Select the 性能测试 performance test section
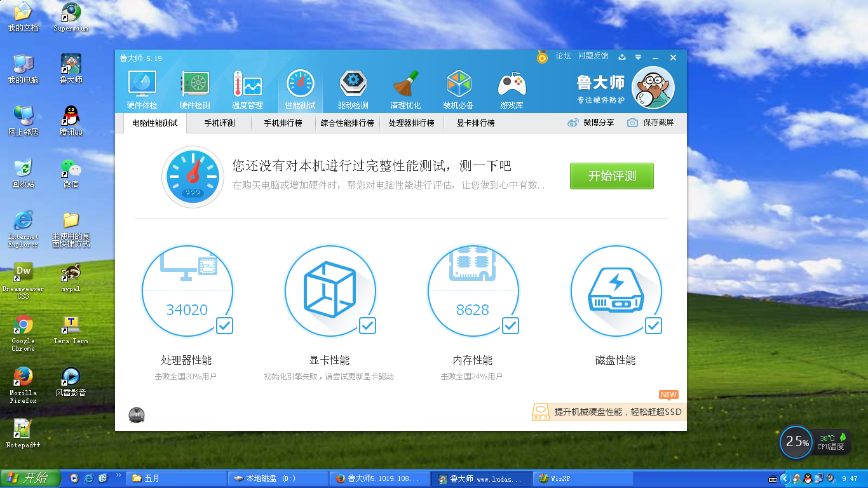This screenshot has height=488, width=868. tap(300, 90)
